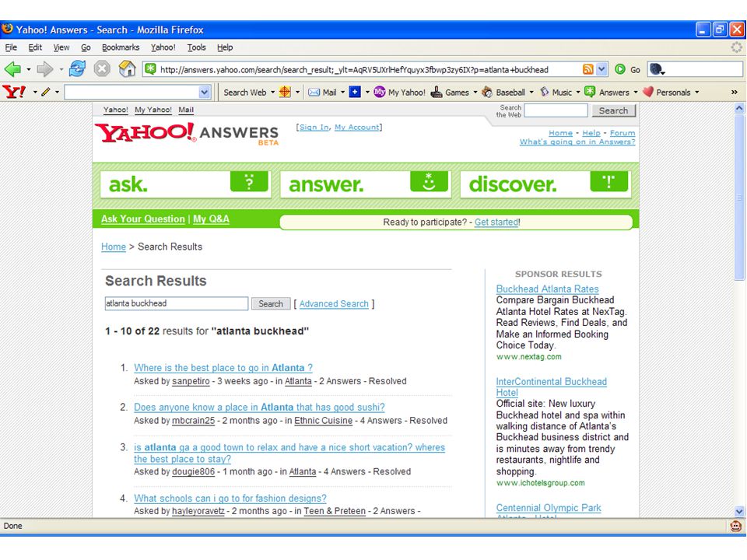Open InterContinental Buckhead Hotel sponsor link
Image resolution: width=747 pixels, height=560 pixels.
pos(551,387)
